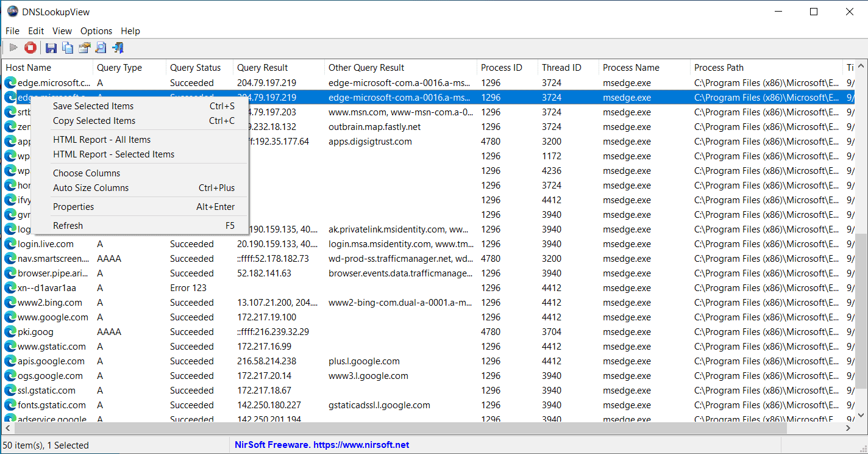
Task: Sort by the Process Name column header
Action: coord(644,68)
